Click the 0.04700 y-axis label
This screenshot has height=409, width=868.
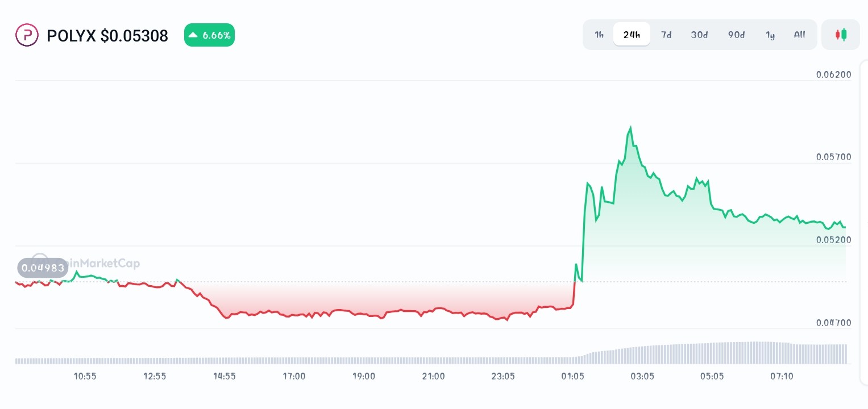click(x=834, y=323)
